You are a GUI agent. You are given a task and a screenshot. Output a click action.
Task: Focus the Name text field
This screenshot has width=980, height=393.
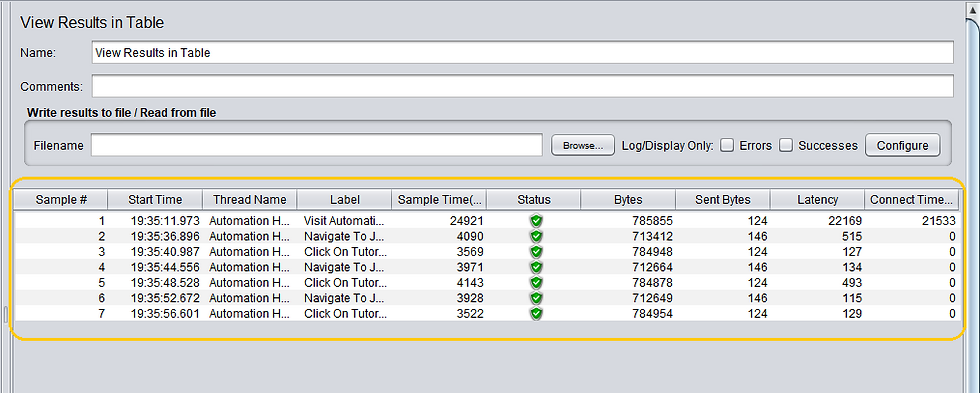(x=522, y=53)
